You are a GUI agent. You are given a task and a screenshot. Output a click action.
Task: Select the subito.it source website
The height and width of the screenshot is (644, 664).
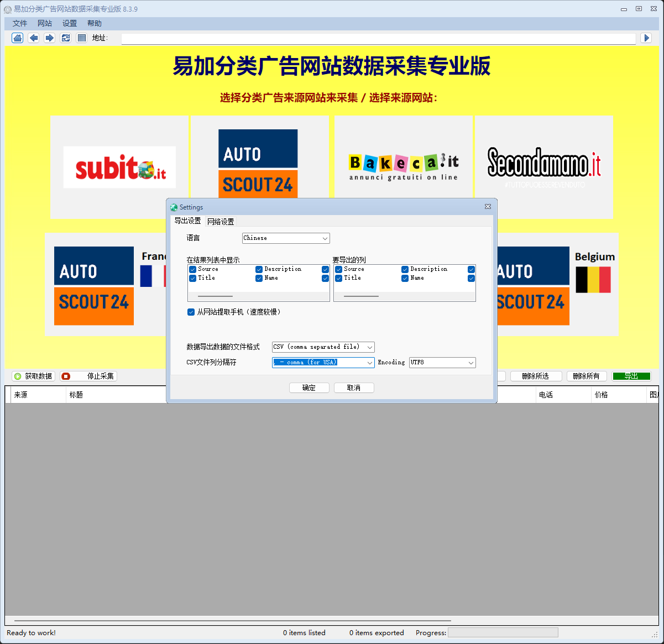tap(119, 167)
